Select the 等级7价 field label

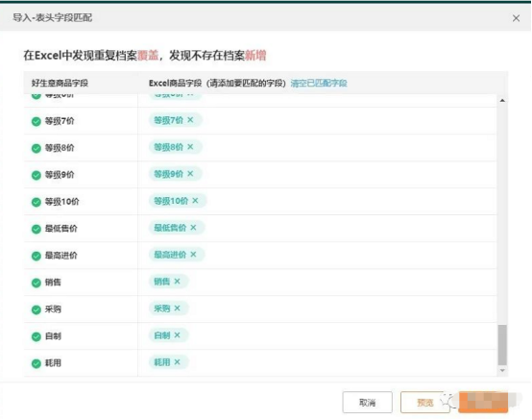click(x=60, y=121)
